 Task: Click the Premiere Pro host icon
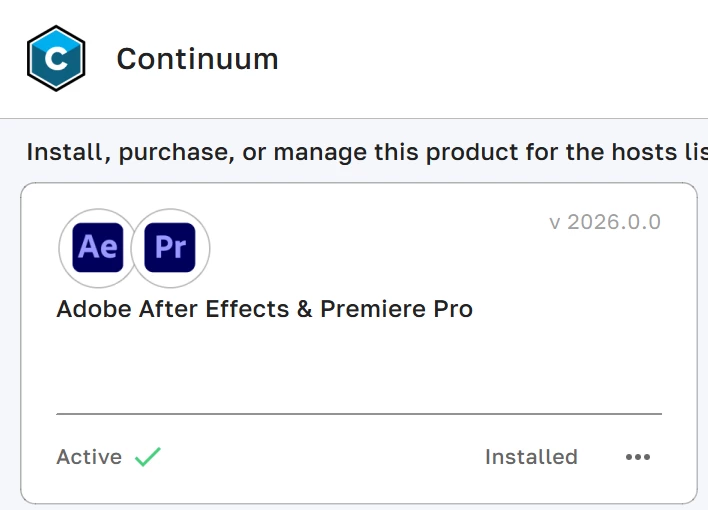pos(170,247)
